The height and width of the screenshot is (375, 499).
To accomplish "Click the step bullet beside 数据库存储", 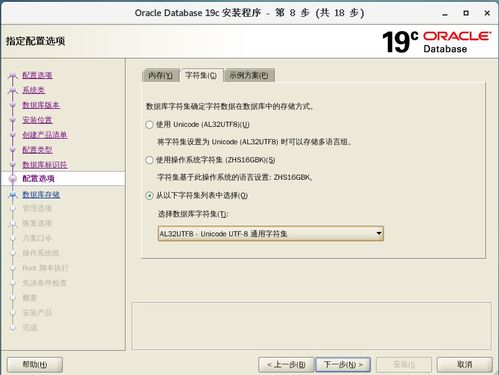I will point(13,195).
